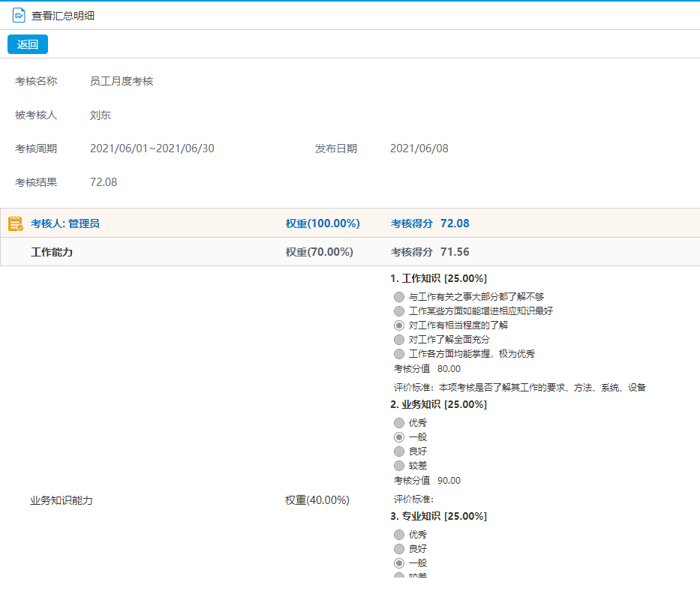Choose 工作各方面均能掌握，极为优秀 radio button
This screenshot has width=700, height=612.
(399, 354)
